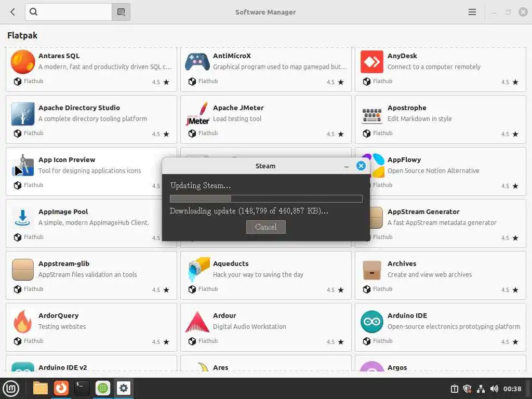Select the AnyDesk red icon
The image size is (532, 399).
372,62
